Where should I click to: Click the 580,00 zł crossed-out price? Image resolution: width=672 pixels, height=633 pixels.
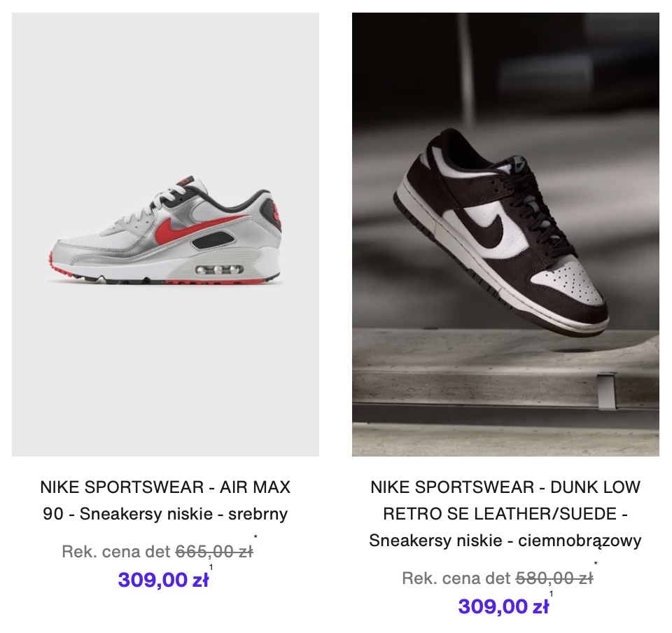coord(554,578)
